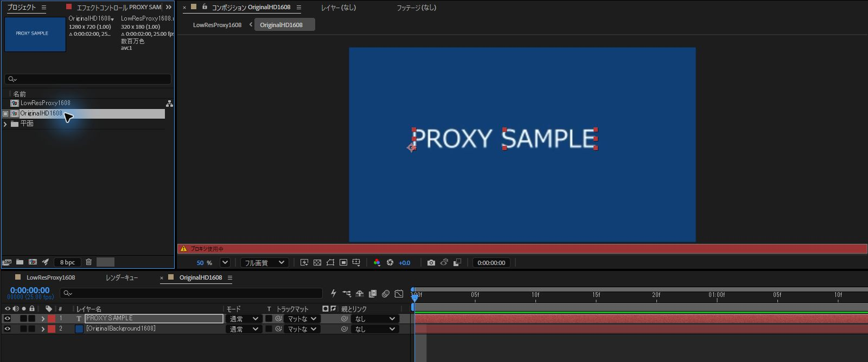Open the project flowchart view icon

tap(169, 103)
